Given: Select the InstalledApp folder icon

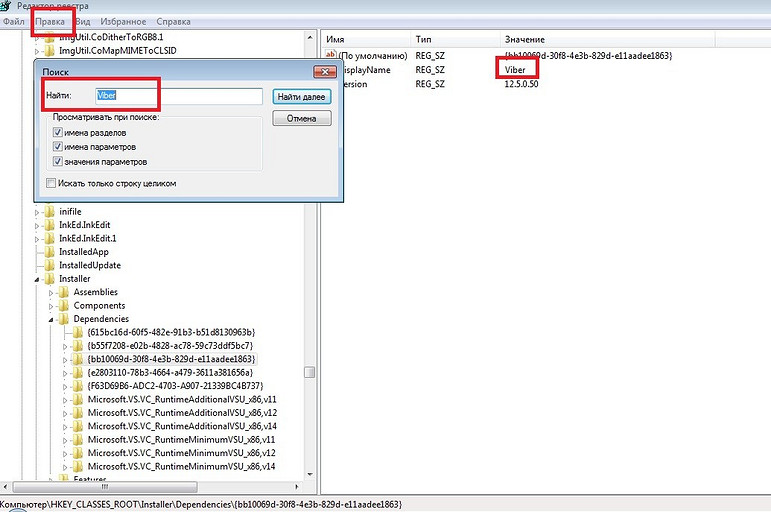Looking at the screenshot, I should [50, 252].
